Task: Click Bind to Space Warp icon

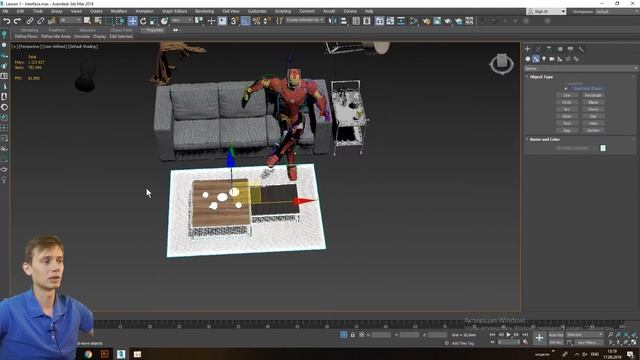Action: 51,20
